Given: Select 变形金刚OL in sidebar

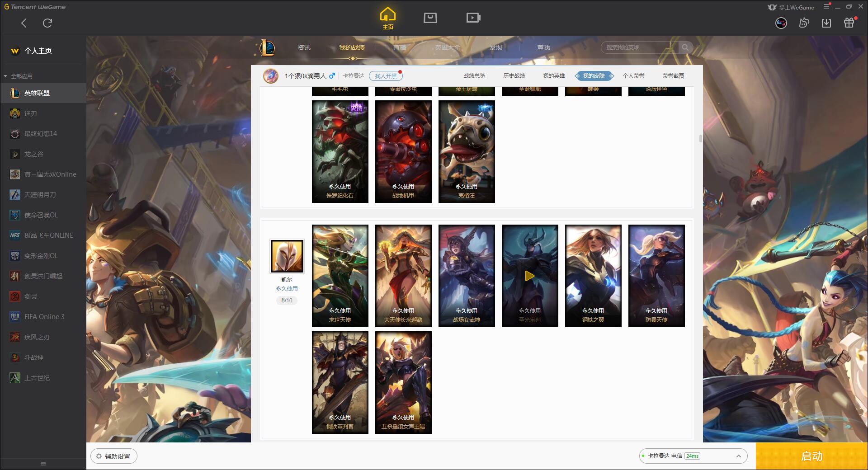Looking at the screenshot, I should coord(43,256).
